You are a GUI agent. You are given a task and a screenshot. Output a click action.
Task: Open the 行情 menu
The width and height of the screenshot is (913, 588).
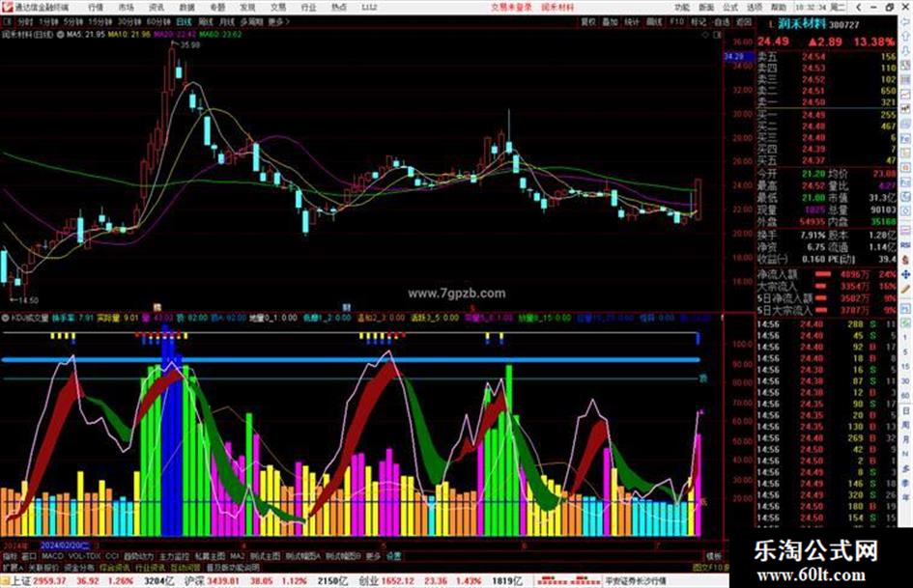click(96, 7)
